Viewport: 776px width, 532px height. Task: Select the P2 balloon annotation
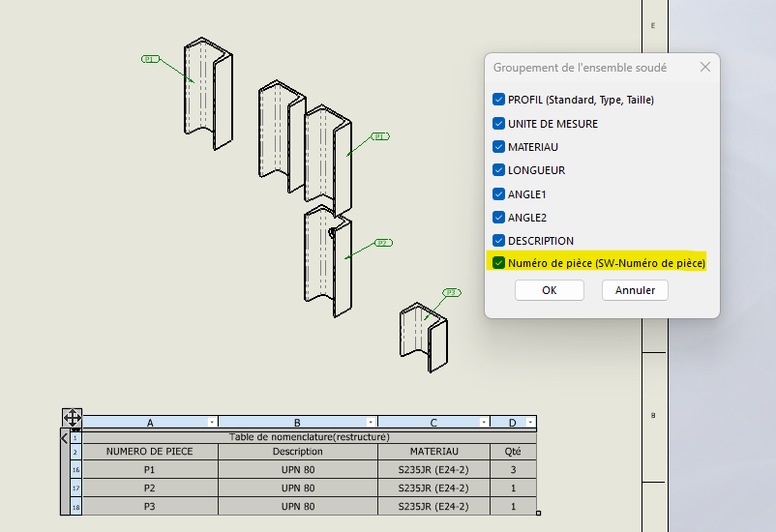382,243
